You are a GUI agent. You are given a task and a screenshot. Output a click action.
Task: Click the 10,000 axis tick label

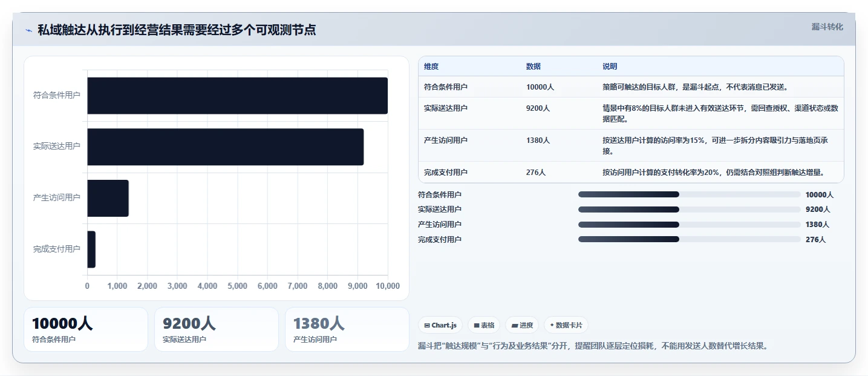[x=388, y=286]
